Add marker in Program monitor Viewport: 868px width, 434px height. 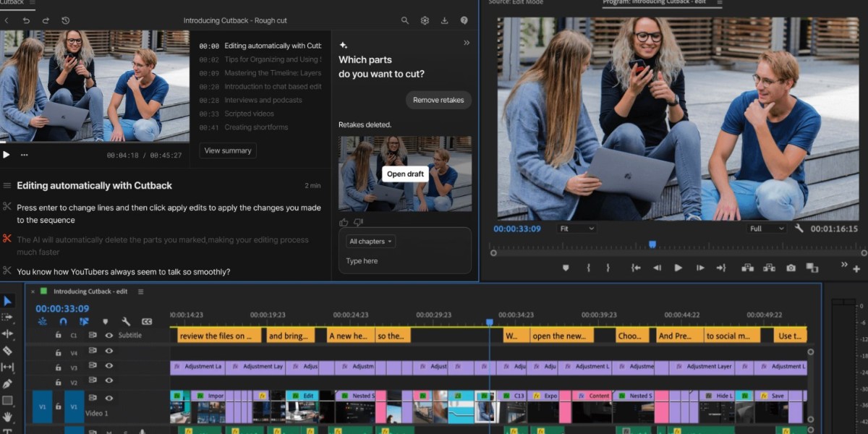click(x=566, y=268)
